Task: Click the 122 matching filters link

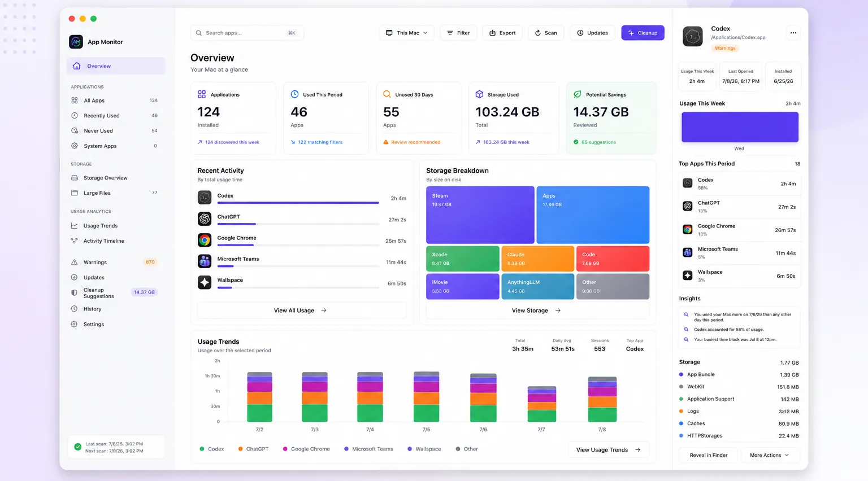Action: coord(316,142)
